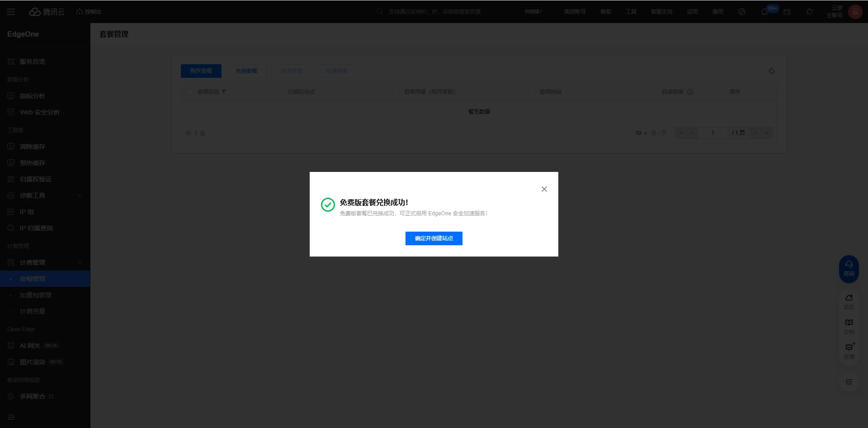Click the 云 user avatar

tap(855, 12)
